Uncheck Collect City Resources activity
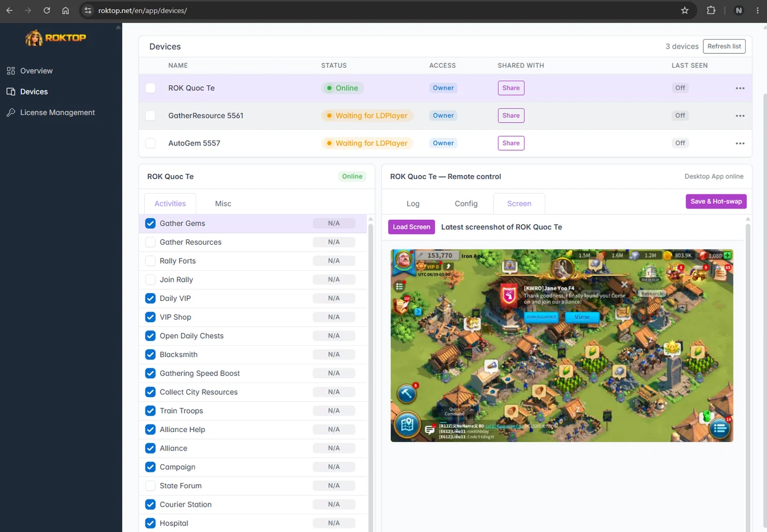The image size is (767, 532). (150, 392)
